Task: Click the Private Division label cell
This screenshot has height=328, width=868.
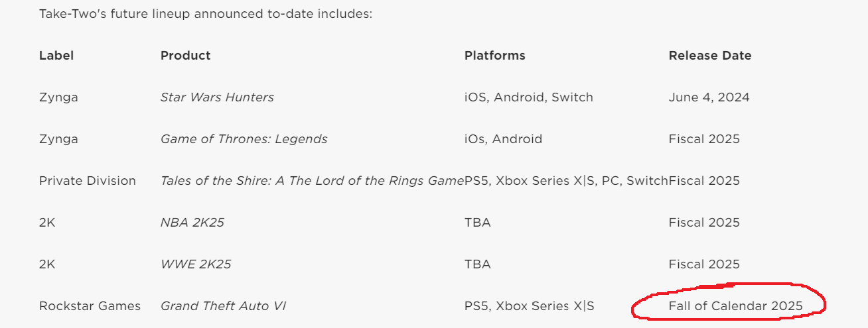Action: (x=87, y=181)
